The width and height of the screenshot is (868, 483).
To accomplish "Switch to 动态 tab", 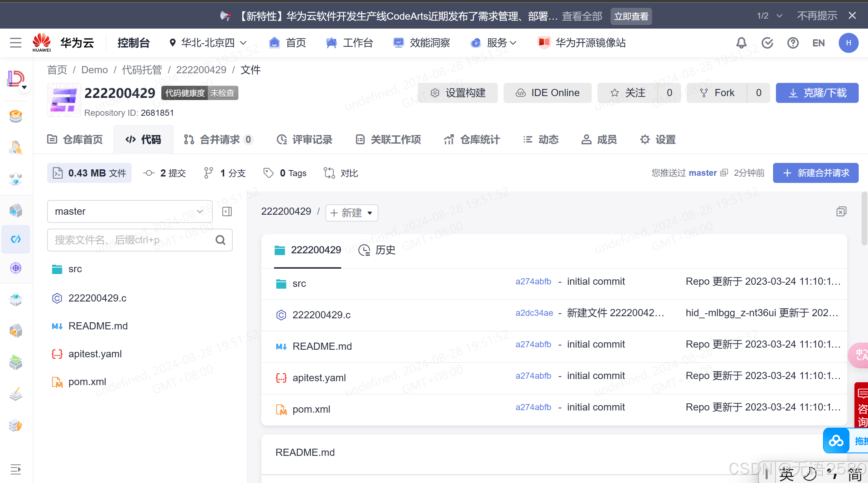I will pos(541,139).
